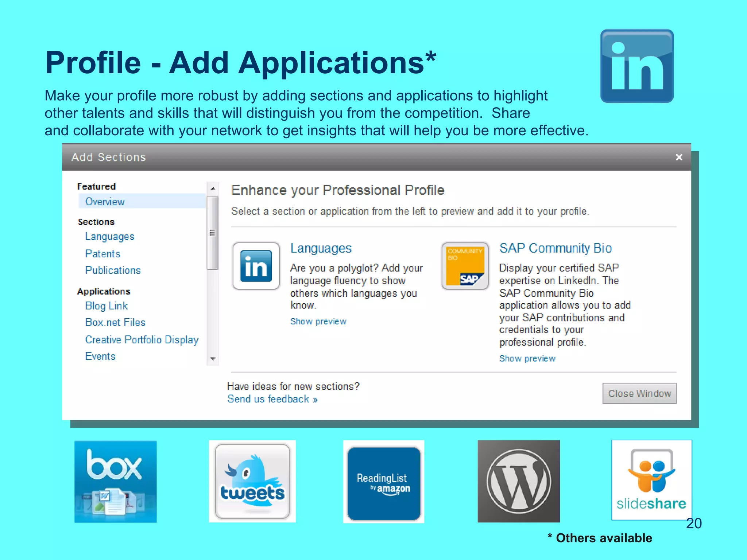Click Send us feedback link

point(272,399)
